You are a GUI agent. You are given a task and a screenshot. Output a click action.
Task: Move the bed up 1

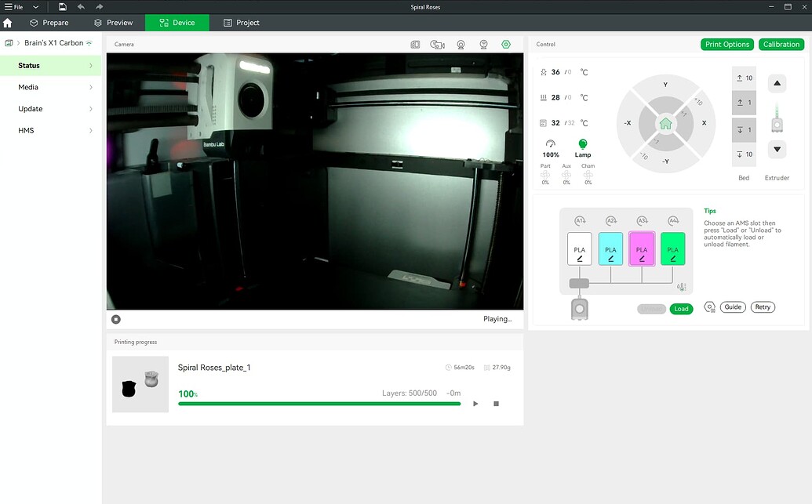[x=745, y=103]
